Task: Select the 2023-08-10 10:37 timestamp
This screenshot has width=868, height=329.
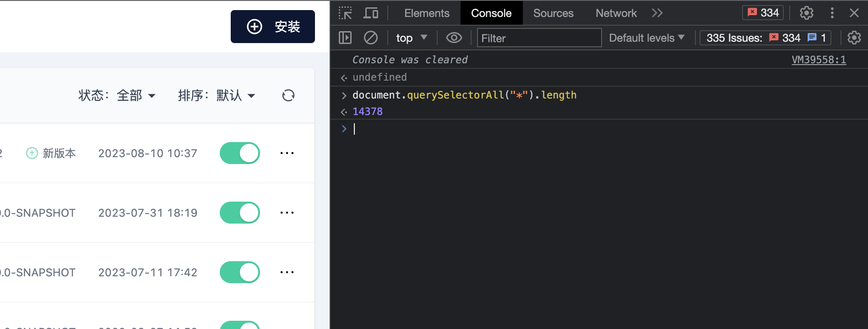Action: pos(148,153)
